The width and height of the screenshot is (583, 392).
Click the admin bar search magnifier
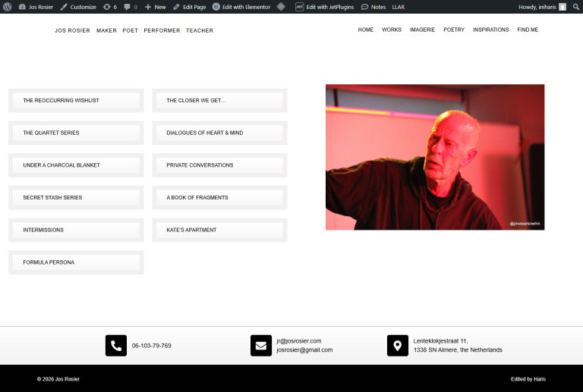pos(575,7)
